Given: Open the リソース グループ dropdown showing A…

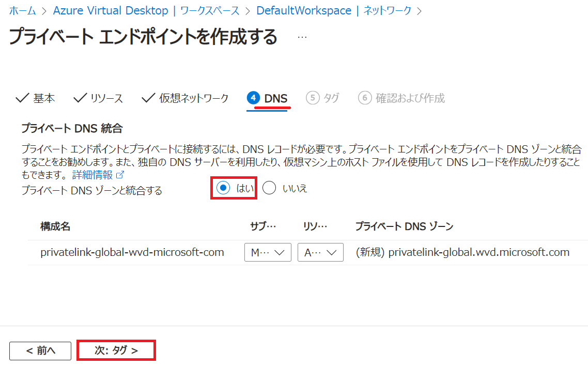Looking at the screenshot, I should pyautogui.click(x=321, y=252).
